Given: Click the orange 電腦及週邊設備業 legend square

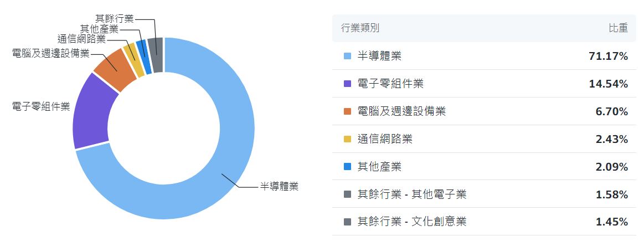Looking at the screenshot, I should [348, 111].
